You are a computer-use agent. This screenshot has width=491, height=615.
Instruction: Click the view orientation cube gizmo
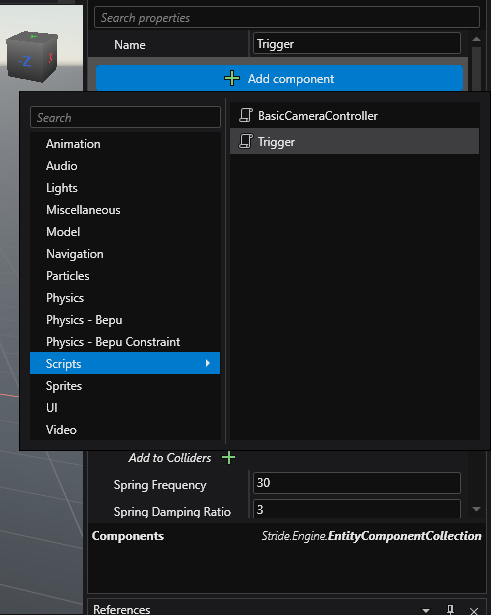point(33,57)
